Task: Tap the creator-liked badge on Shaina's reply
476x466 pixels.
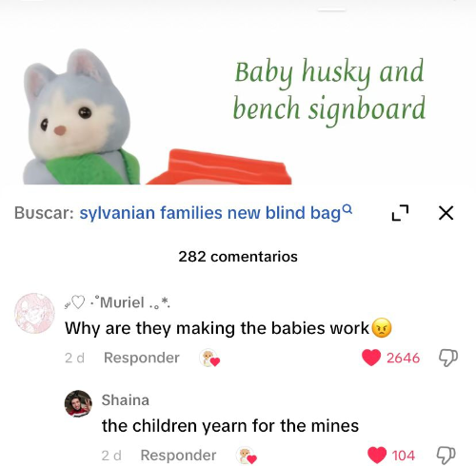Action: 247,456
